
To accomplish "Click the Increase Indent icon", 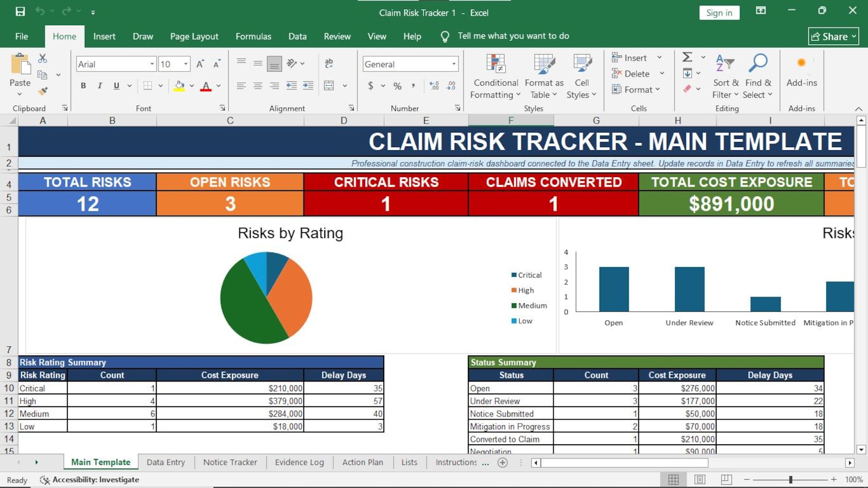I will tap(308, 86).
